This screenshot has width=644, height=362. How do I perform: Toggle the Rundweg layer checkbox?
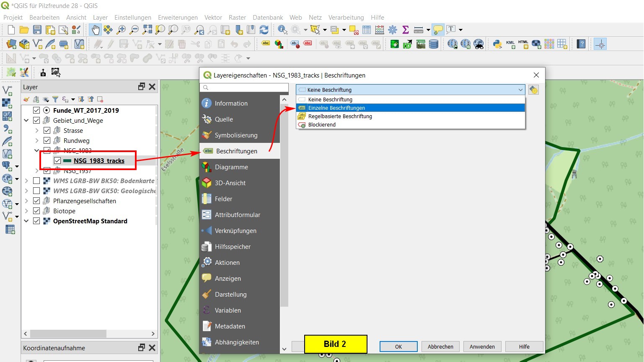click(x=47, y=141)
